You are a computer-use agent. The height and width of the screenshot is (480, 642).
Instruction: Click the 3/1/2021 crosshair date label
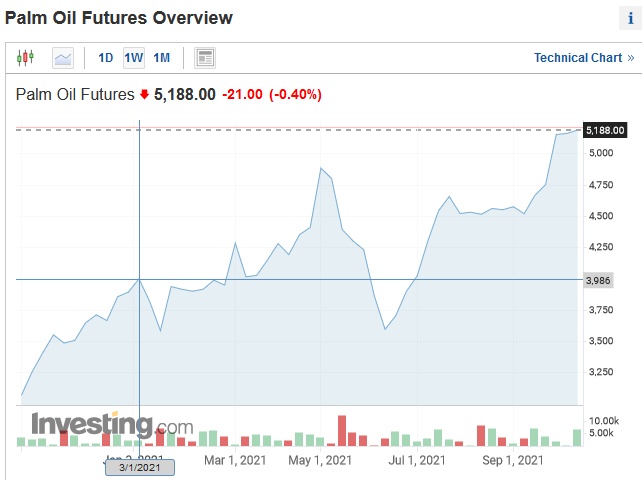pos(139,467)
